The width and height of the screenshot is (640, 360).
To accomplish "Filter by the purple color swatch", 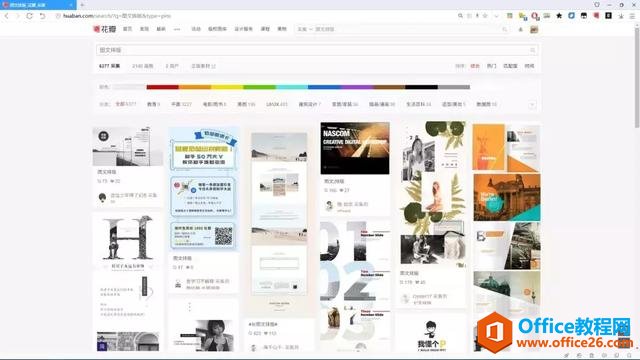I will (x=357, y=87).
